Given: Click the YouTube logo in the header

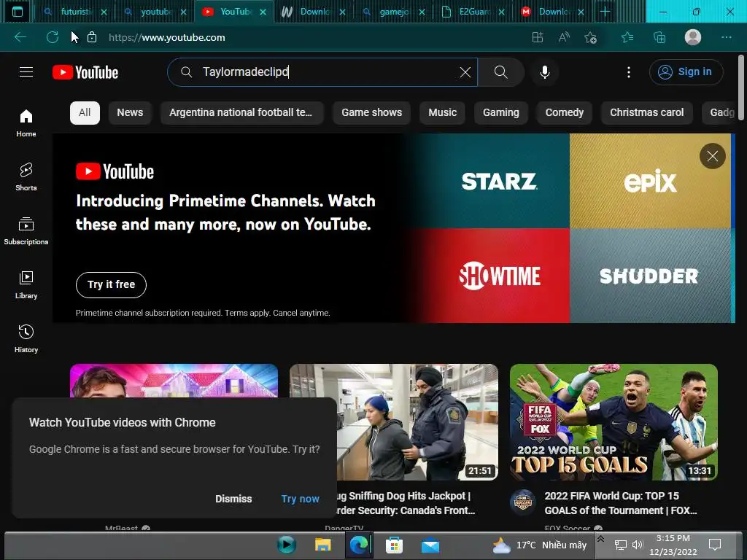Looking at the screenshot, I should coord(85,72).
